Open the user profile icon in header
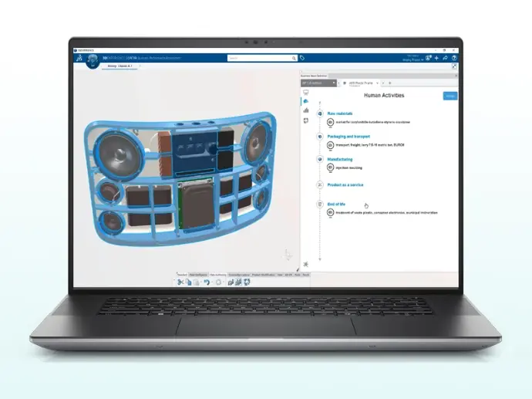 pyautogui.click(x=429, y=58)
